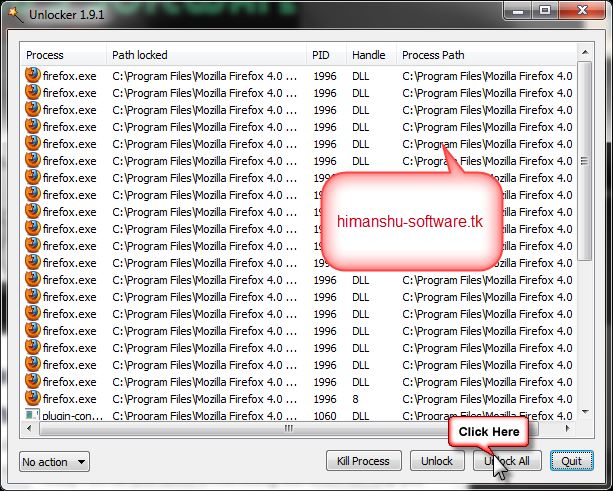613x491 pixels.
Task: Close the Unlocker 1.9.1 window
Action: (x=582, y=11)
